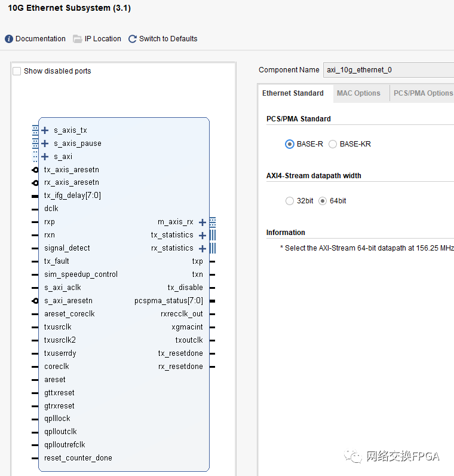Select the tx_disable output port
454x476 pixels.
pos(185,288)
